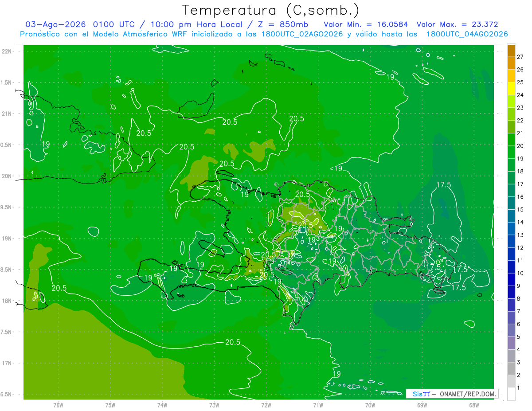
Task: Click the "19N" latitude label
Action: click(x=7, y=238)
